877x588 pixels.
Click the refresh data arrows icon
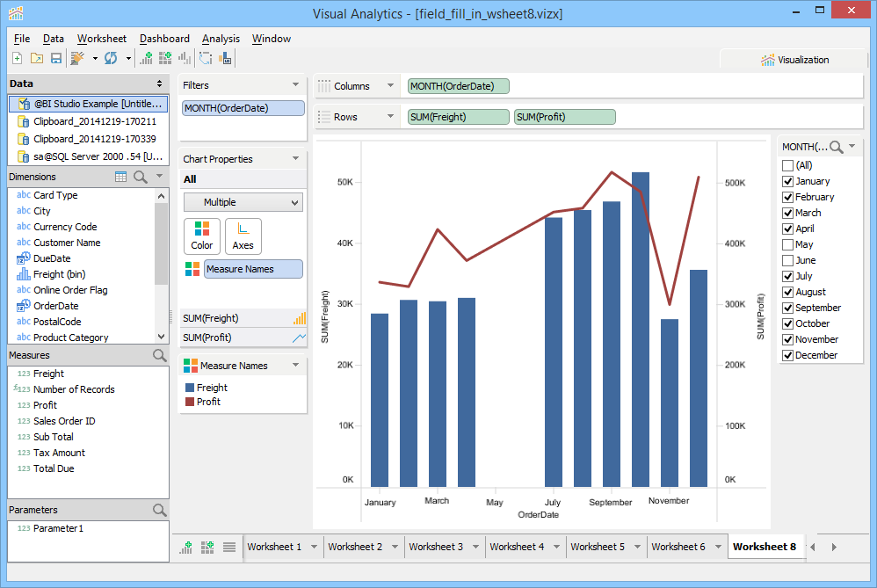pyautogui.click(x=111, y=58)
